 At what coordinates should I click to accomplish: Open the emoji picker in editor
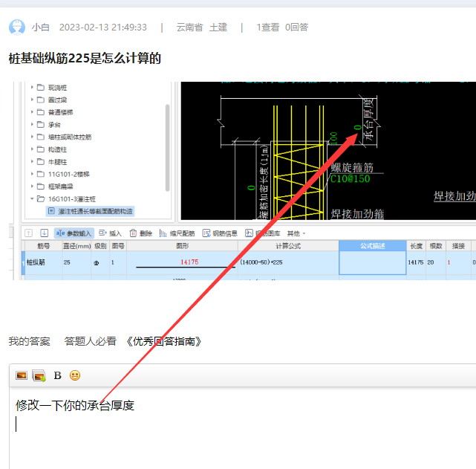click(75, 376)
